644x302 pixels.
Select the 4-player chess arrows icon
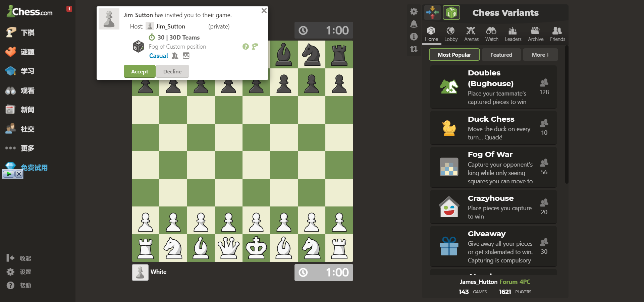432,13
